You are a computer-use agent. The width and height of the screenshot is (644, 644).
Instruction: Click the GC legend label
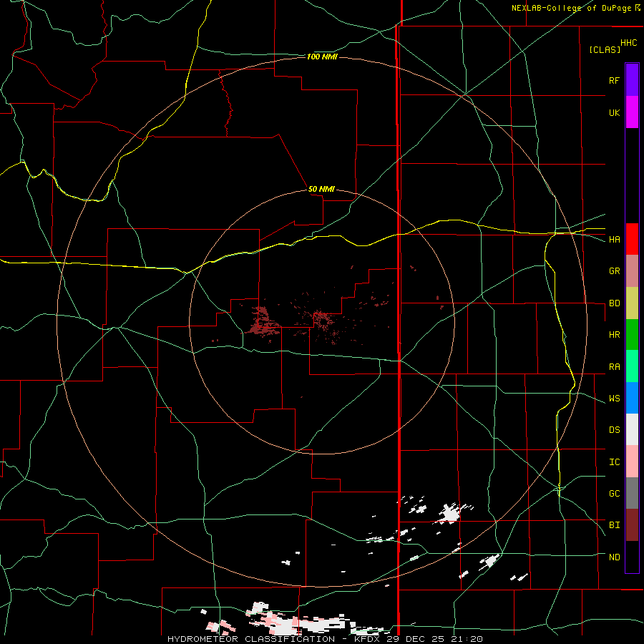614,494
